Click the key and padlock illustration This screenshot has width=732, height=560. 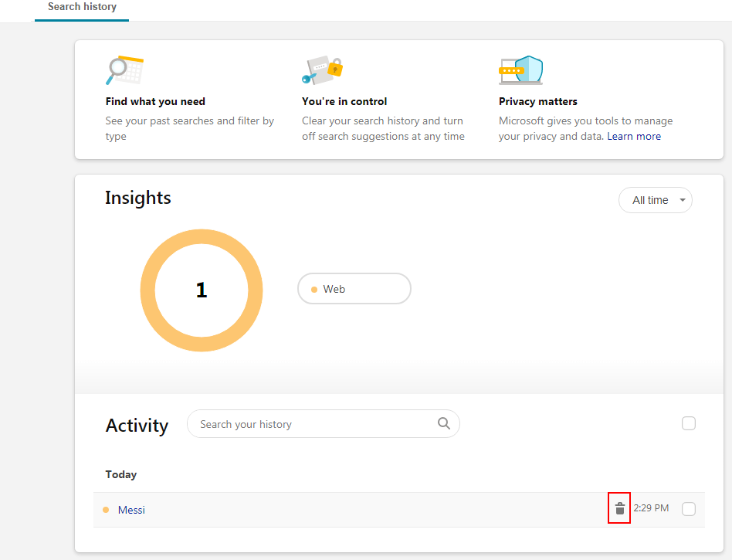coord(321,70)
